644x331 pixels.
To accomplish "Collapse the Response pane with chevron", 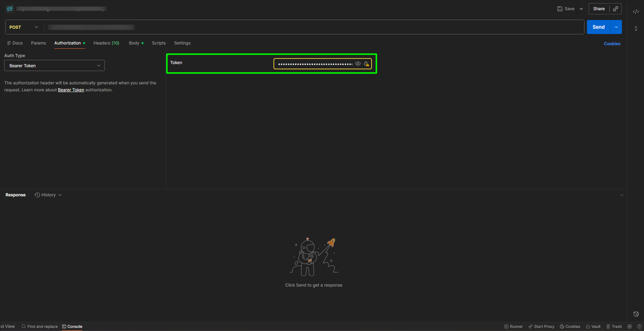I will click(x=622, y=195).
